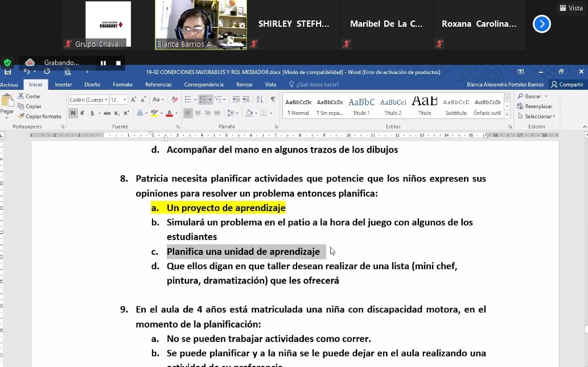This screenshot has width=588, height=367.
Task: Expand the styles gallery more arrow
Action: [507, 115]
